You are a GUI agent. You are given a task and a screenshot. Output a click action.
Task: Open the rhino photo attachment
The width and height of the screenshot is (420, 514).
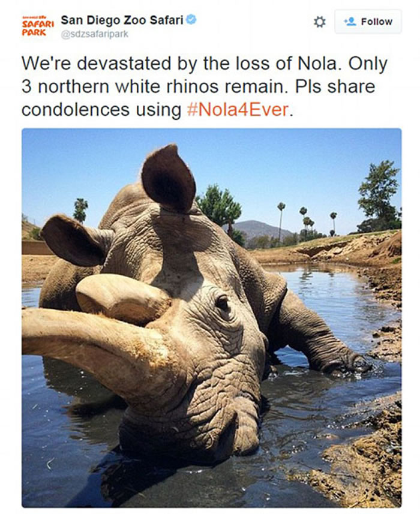211,318
